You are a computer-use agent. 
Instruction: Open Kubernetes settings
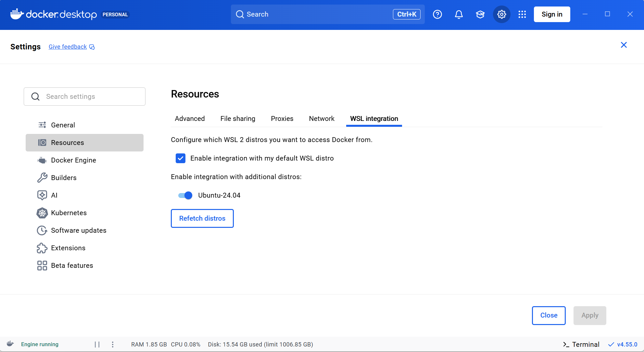click(x=69, y=213)
